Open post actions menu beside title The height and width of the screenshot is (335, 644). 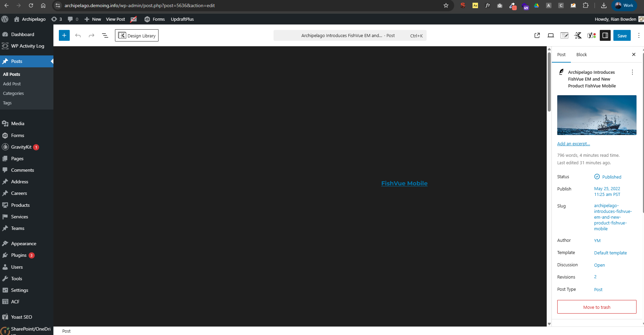[632, 72]
